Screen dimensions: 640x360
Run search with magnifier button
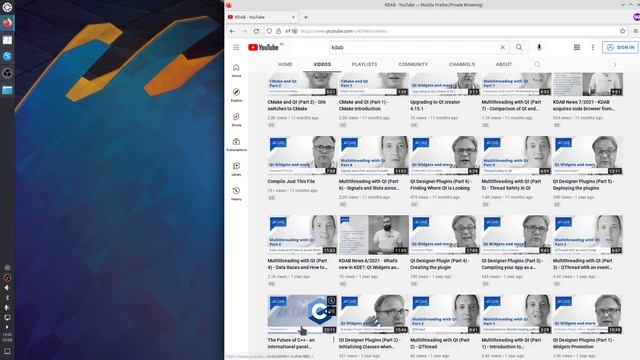point(519,47)
